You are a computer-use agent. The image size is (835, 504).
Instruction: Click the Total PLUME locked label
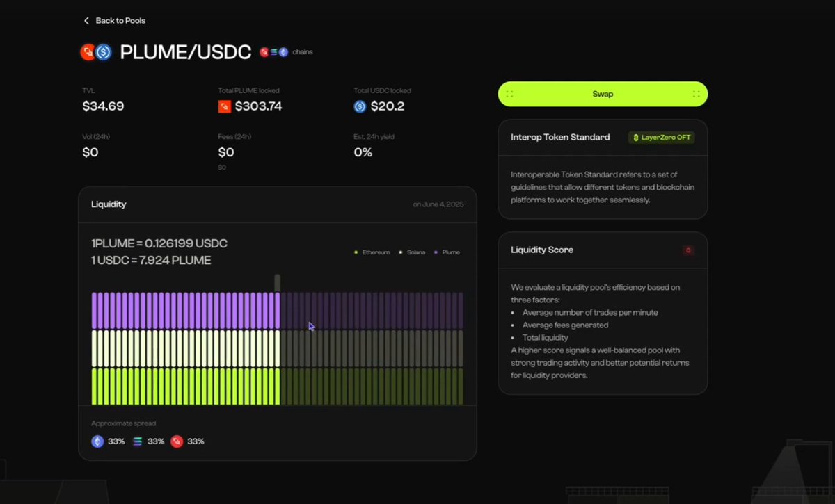click(x=249, y=90)
